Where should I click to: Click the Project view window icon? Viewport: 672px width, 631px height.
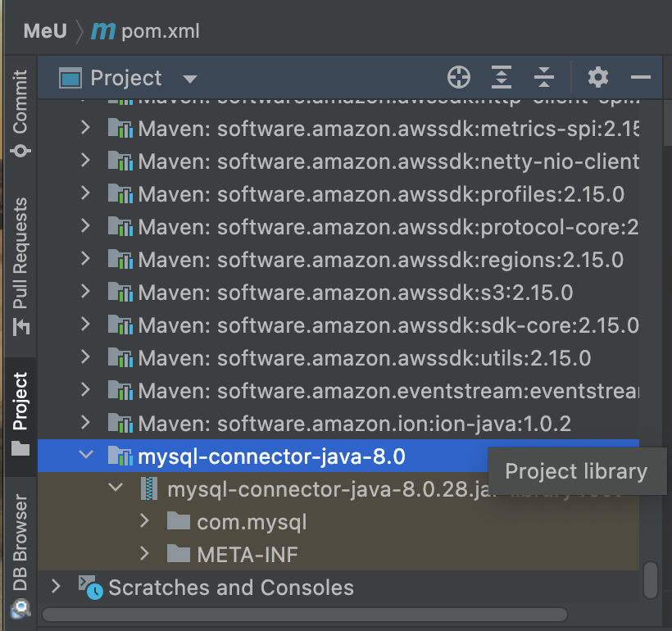point(70,78)
